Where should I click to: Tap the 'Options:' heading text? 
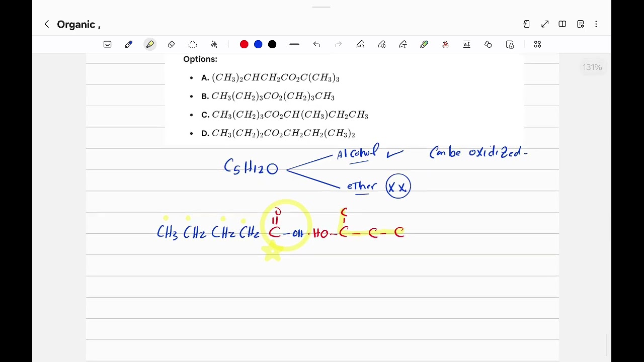click(x=200, y=59)
